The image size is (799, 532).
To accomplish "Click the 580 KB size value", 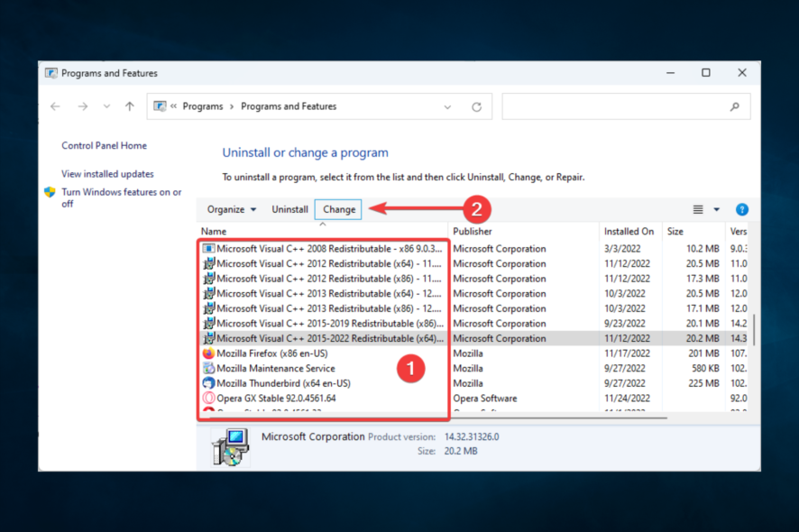I will click(x=705, y=368).
